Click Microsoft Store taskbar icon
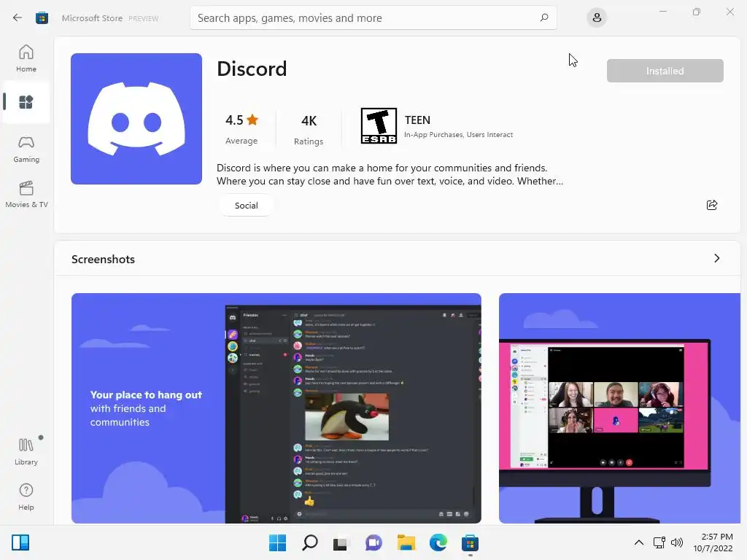The width and height of the screenshot is (747, 560). coord(470,542)
